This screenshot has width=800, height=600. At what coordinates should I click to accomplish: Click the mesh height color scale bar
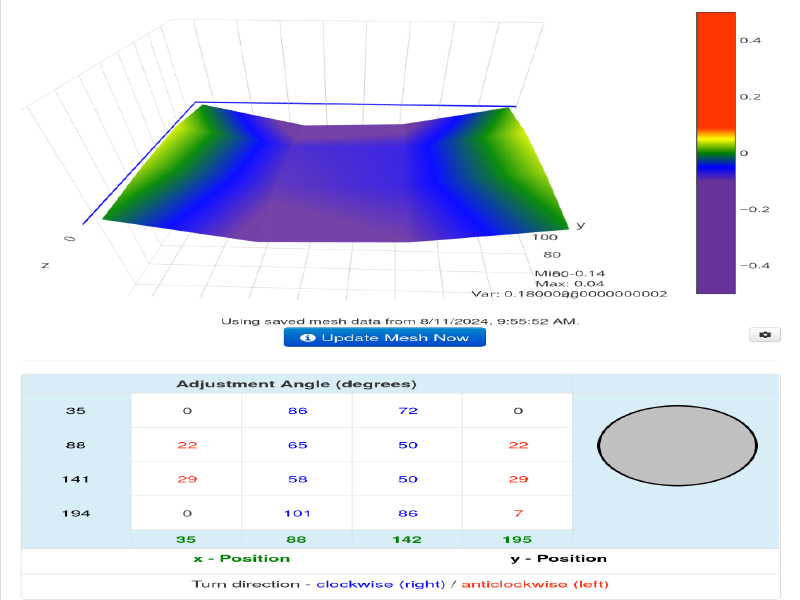[x=715, y=152]
